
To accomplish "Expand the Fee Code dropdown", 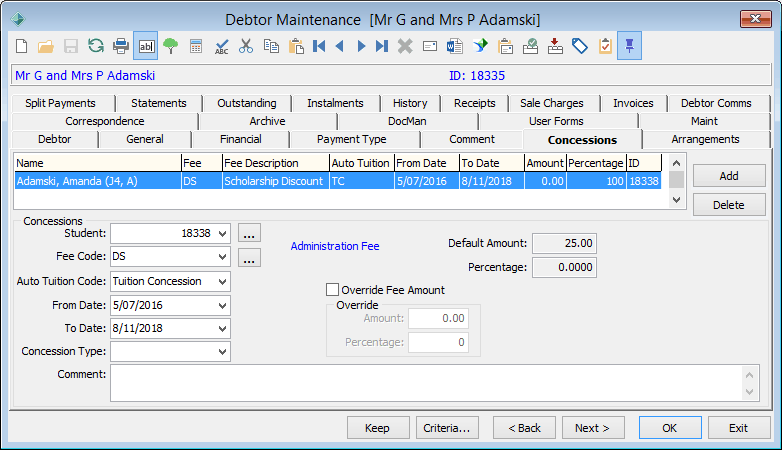I will pos(222,256).
